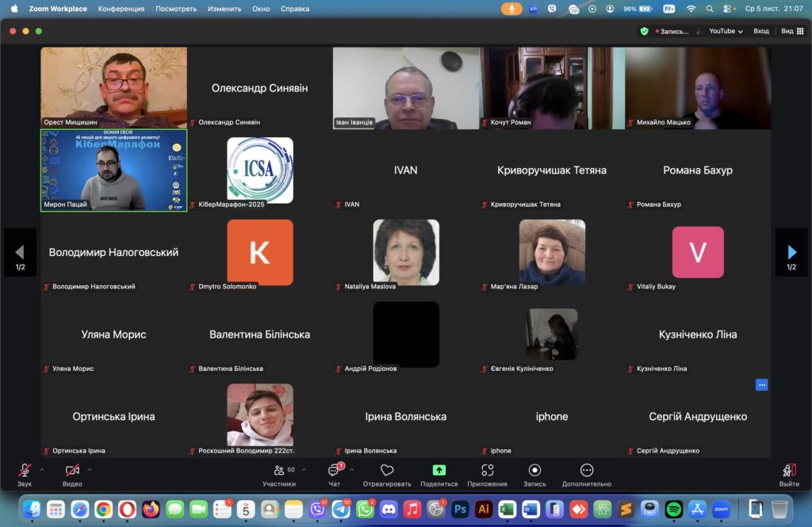812x527 pixels.
Task: Click the green Share screen (Поделиться) icon
Action: click(x=439, y=471)
